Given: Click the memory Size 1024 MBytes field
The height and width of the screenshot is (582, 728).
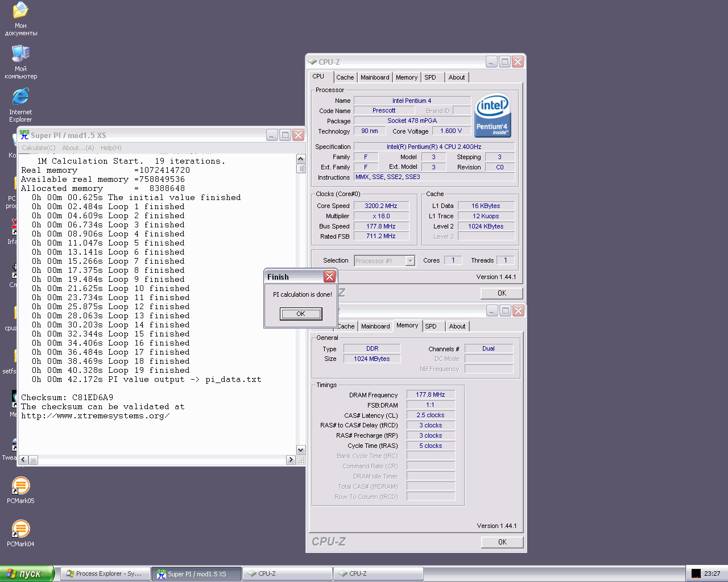Looking at the screenshot, I should tap(373, 359).
